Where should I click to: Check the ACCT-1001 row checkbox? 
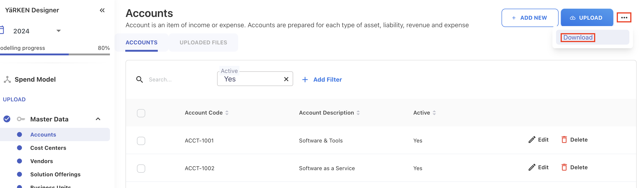[141, 141]
